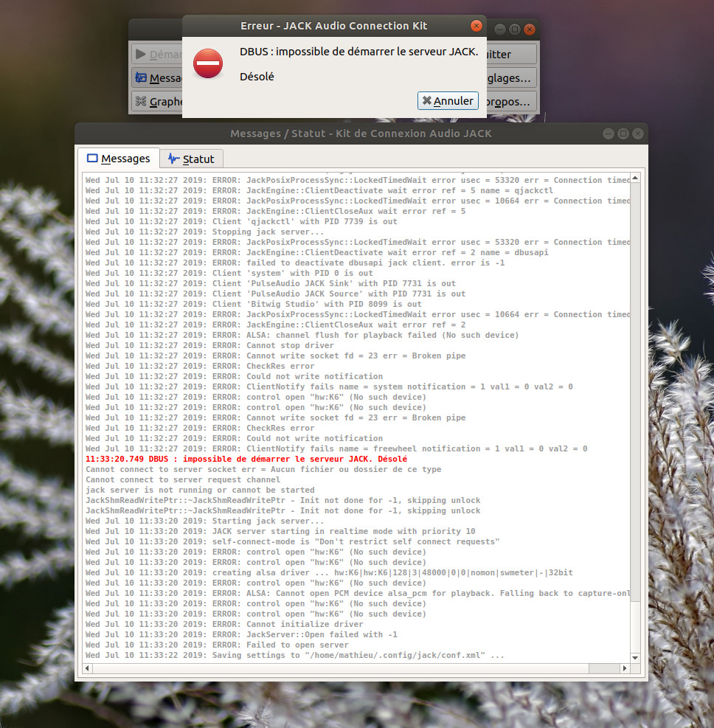
Task: Open Messages button in QjackCtl window
Action: [x=157, y=77]
